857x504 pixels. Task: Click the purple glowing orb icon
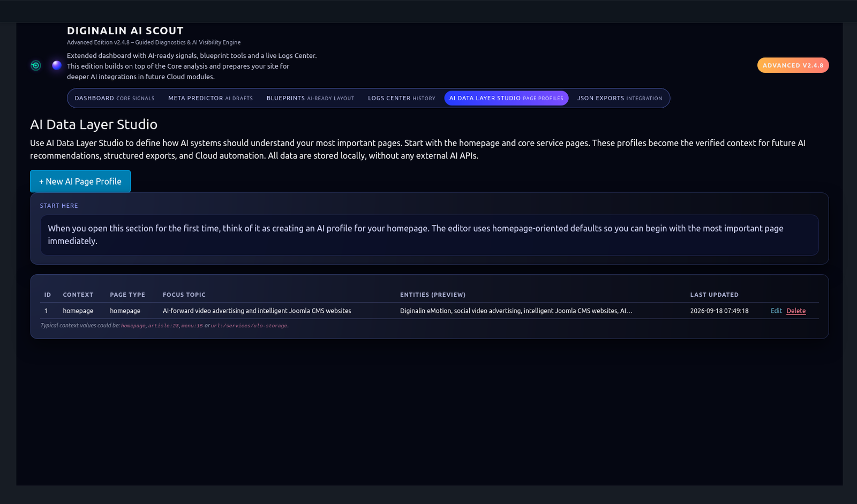point(57,65)
